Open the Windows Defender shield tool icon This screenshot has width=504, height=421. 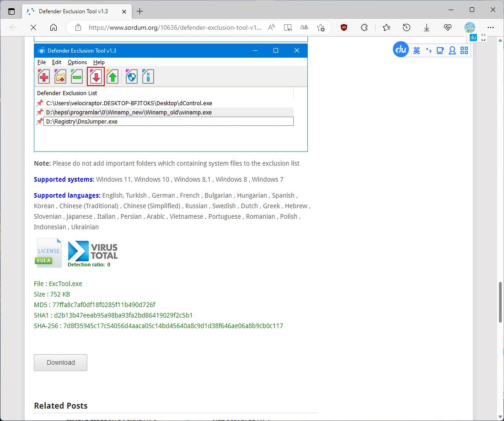(131, 76)
